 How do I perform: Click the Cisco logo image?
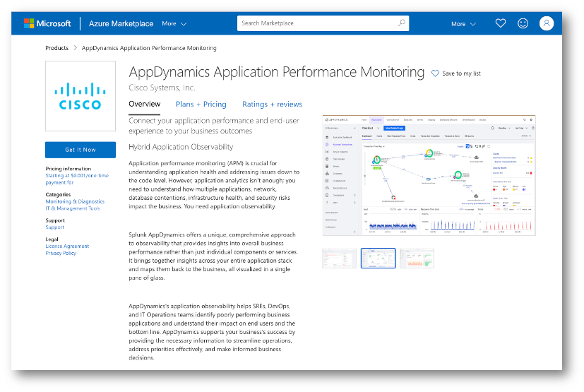point(81,96)
